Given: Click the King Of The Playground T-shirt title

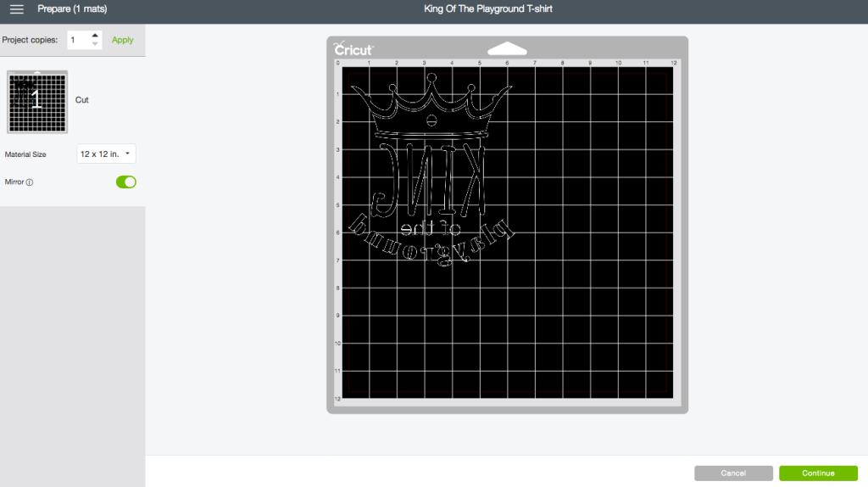Looking at the screenshot, I should tap(487, 8).
